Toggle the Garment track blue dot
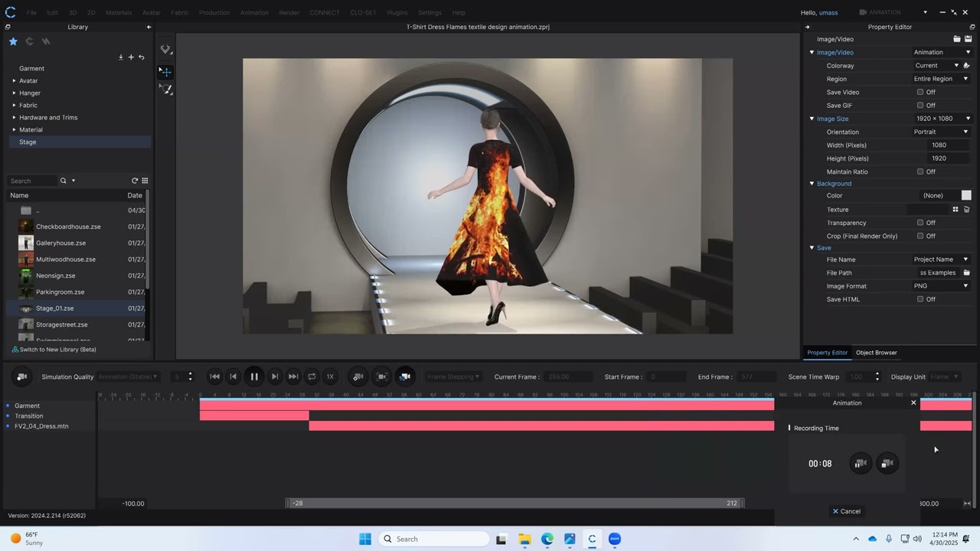The width and height of the screenshot is (980, 551). coord(8,406)
